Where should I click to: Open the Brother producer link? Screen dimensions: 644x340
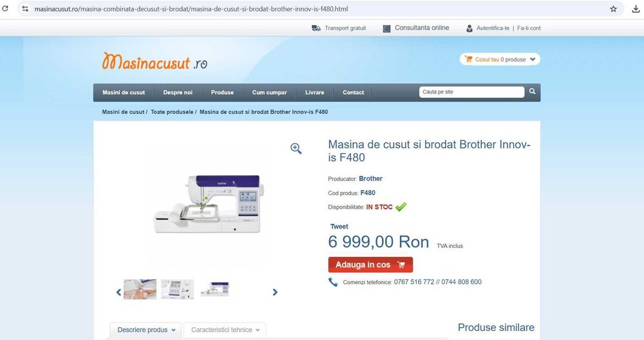(370, 178)
